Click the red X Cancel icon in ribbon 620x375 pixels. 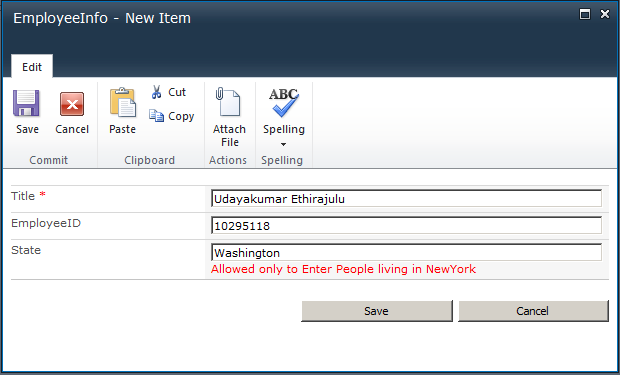tap(72, 104)
